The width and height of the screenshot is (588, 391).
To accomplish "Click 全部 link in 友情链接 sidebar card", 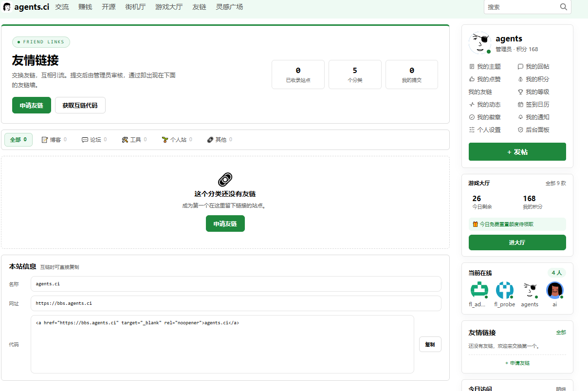I will (x=561, y=332).
